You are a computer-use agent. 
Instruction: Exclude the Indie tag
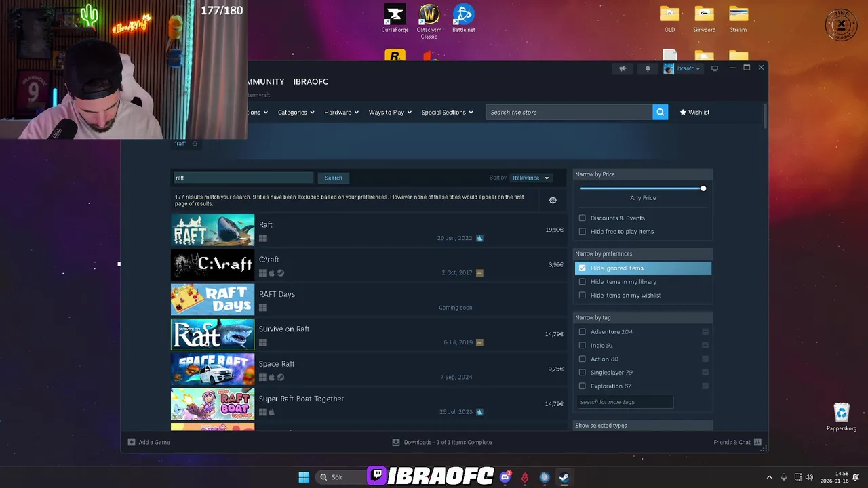(705, 346)
